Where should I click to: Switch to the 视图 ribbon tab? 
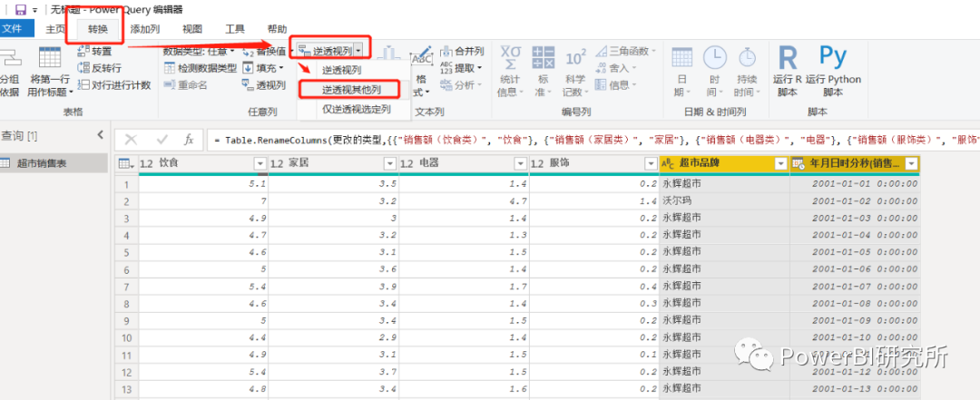[191, 29]
